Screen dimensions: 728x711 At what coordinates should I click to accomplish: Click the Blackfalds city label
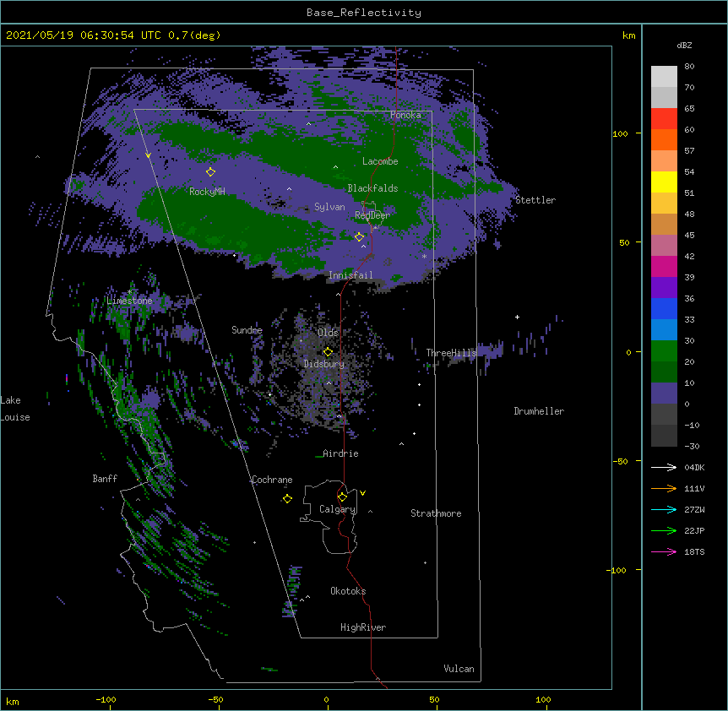372,188
